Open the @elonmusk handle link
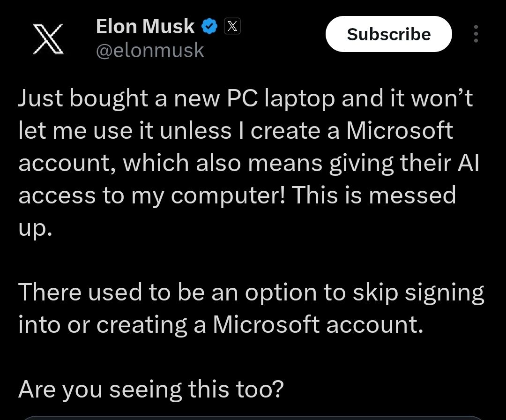Viewport: 506px width, 420px height. pos(150,50)
